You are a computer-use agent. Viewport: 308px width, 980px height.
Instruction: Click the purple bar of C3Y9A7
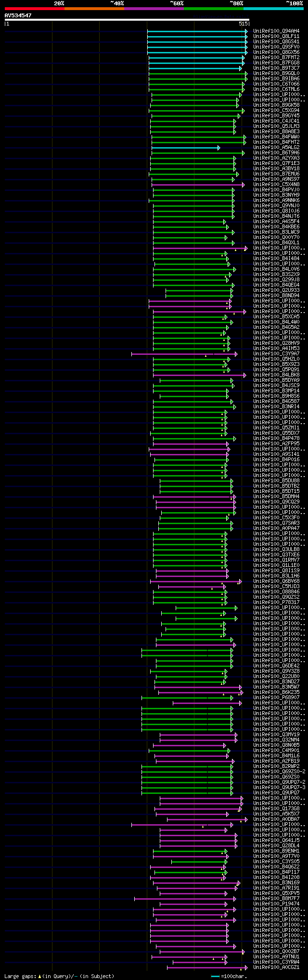[x=184, y=354]
